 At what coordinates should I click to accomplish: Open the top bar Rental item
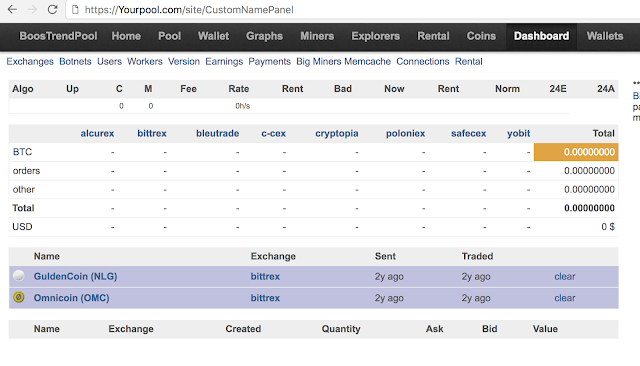tap(433, 36)
